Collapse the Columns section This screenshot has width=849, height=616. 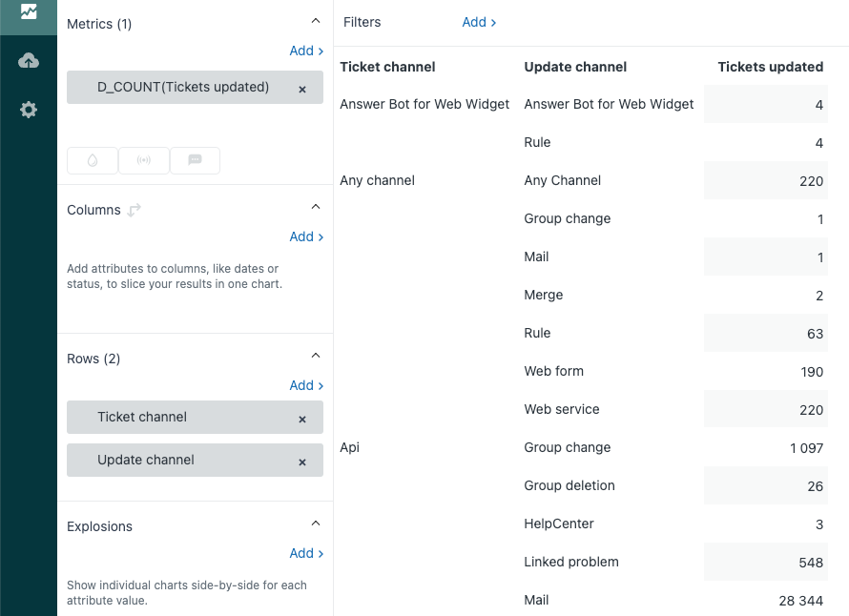click(x=316, y=207)
